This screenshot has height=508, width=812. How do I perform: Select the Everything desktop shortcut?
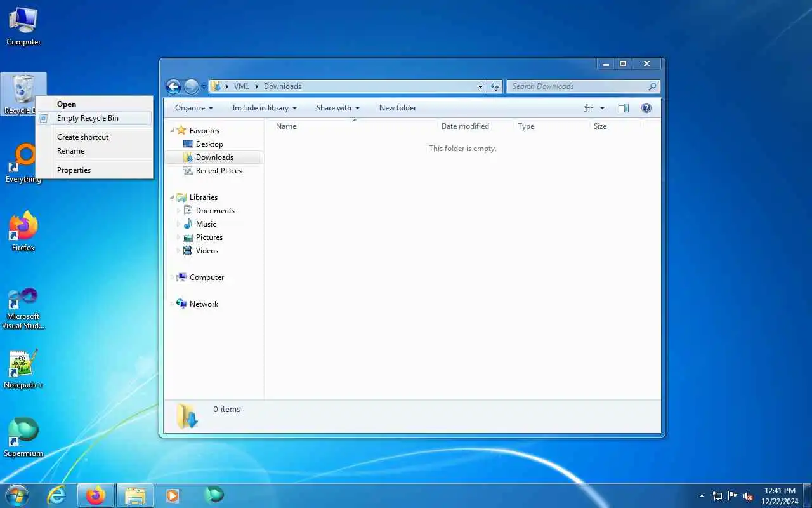23,163
